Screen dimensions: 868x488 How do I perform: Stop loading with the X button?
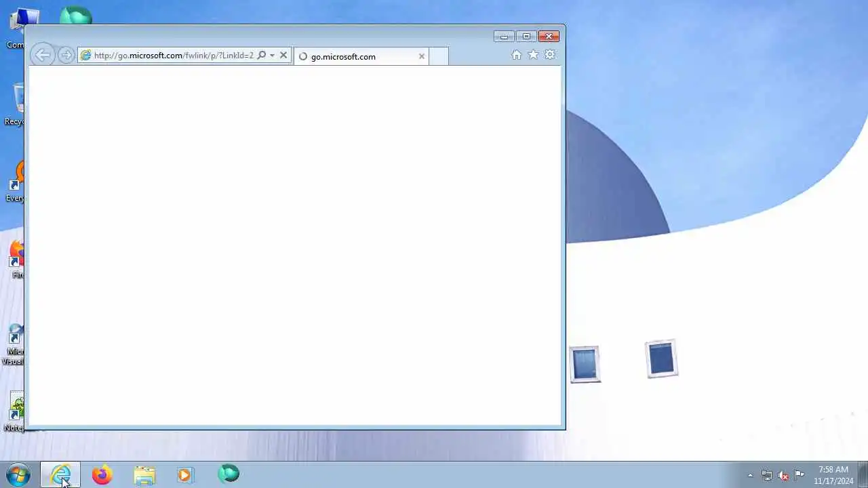coord(283,56)
